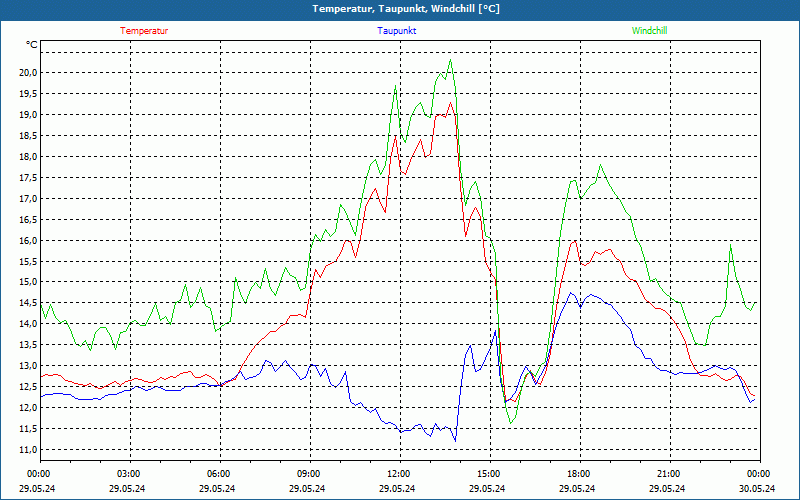Click the red Temperatur legend label
Screen dimensions: 800x500
[x=144, y=31]
